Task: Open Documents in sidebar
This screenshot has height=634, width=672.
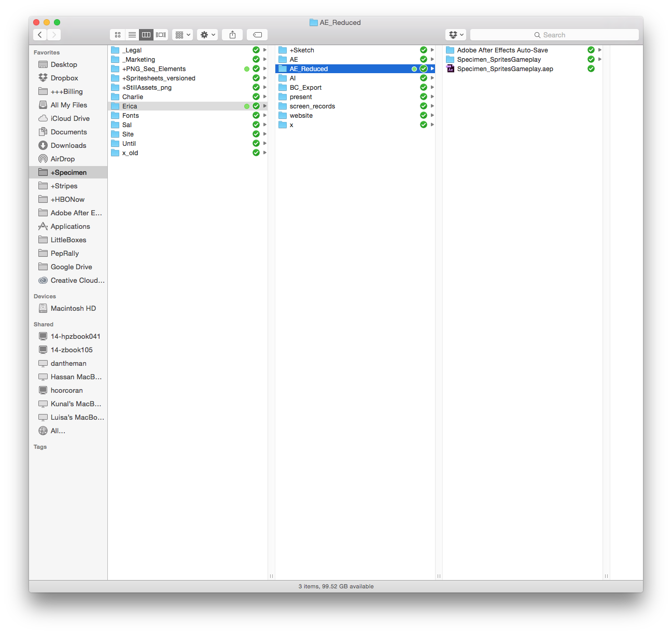Action: click(68, 132)
